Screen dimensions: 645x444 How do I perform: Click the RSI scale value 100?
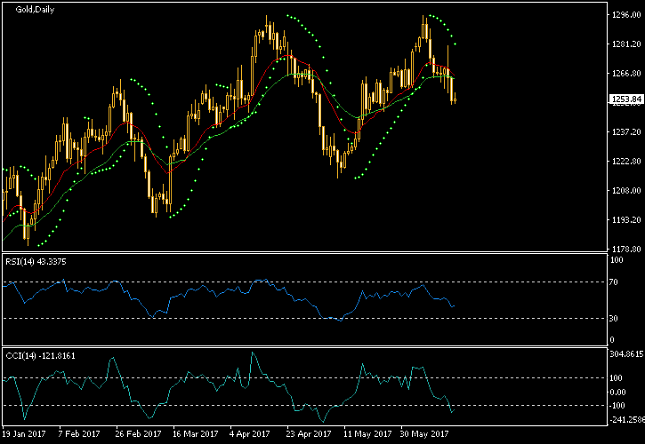616,260
